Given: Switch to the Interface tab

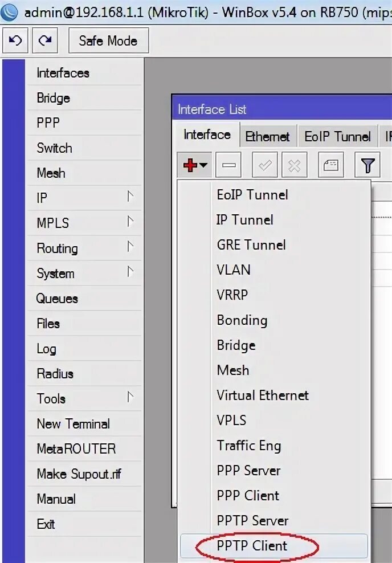Looking at the screenshot, I should (207, 135).
